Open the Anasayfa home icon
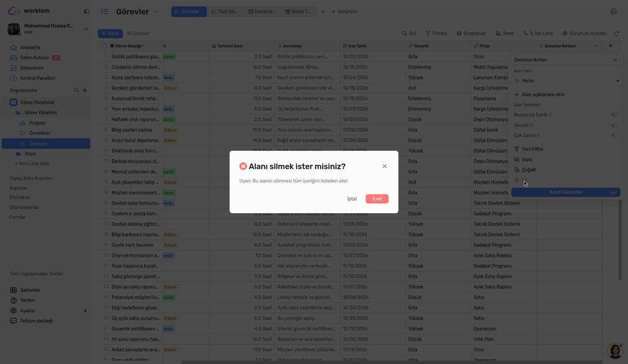 pos(13,48)
